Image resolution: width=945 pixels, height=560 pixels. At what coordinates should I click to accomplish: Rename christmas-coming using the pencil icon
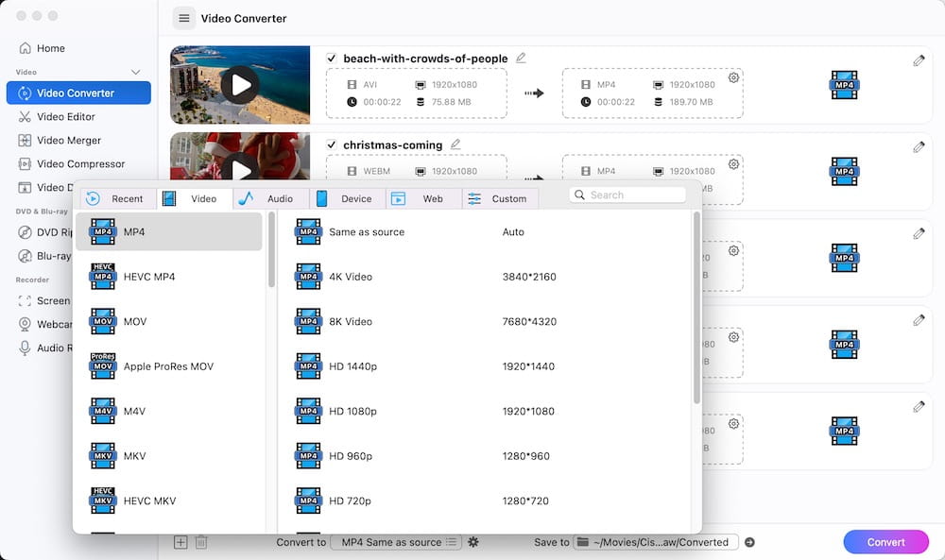pyautogui.click(x=455, y=144)
